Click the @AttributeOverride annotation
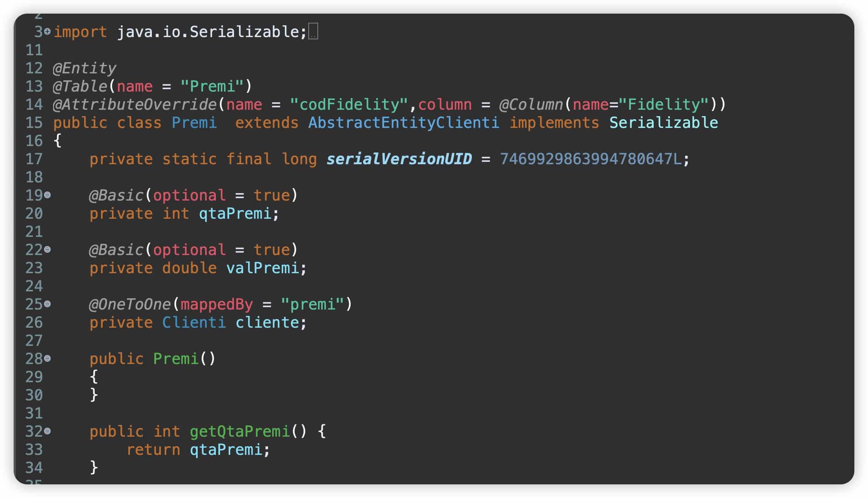 [135, 105]
